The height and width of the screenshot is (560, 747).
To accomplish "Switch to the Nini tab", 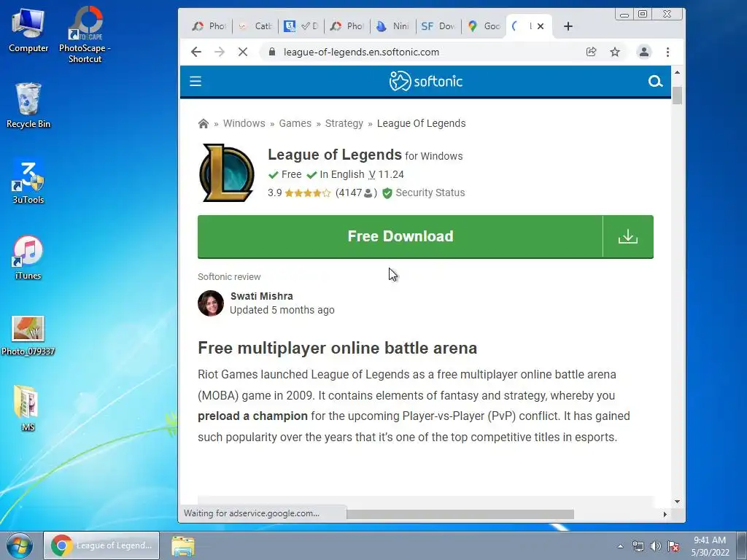I will tap(393, 26).
